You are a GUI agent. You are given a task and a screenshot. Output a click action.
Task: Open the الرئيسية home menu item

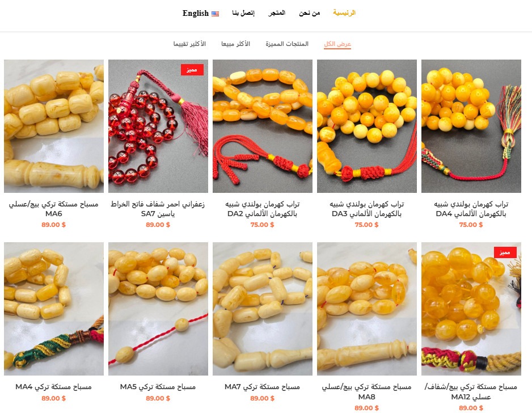point(344,13)
